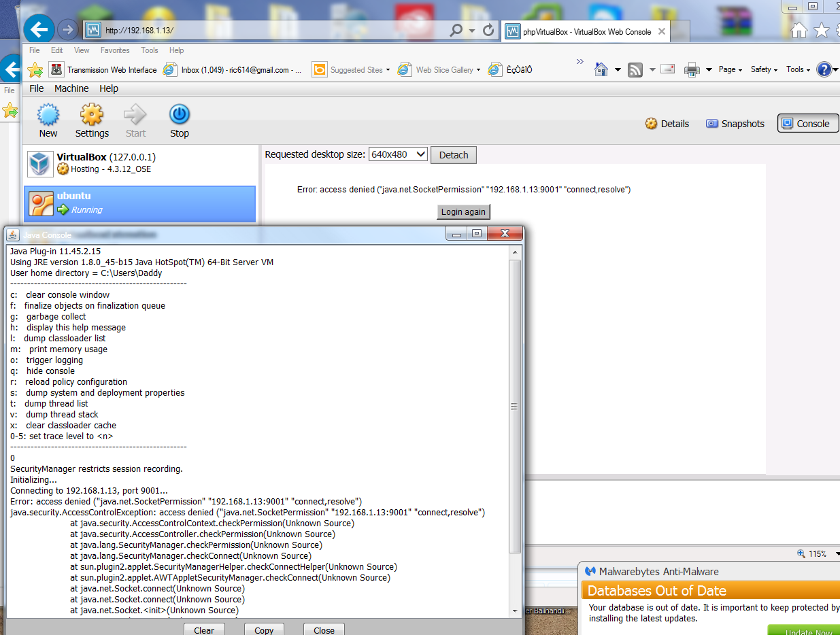Click Close in the Java Console

coord(324,630)
